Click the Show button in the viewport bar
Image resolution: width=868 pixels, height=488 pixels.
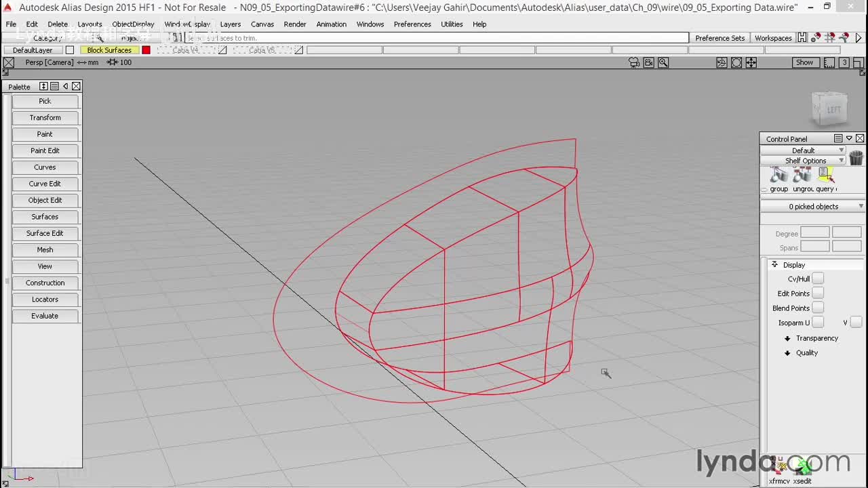click(x=804, y=62)
